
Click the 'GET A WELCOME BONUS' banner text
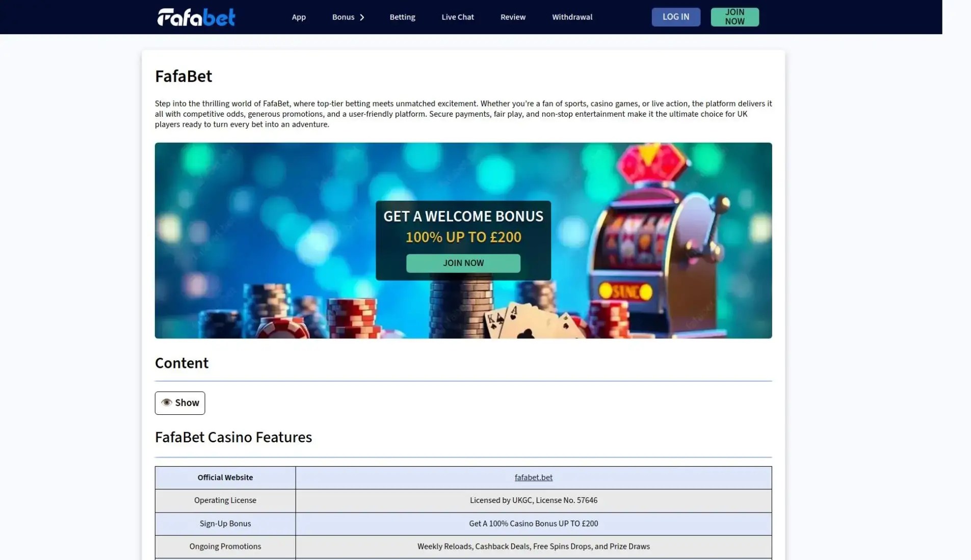tap(463, 217)
